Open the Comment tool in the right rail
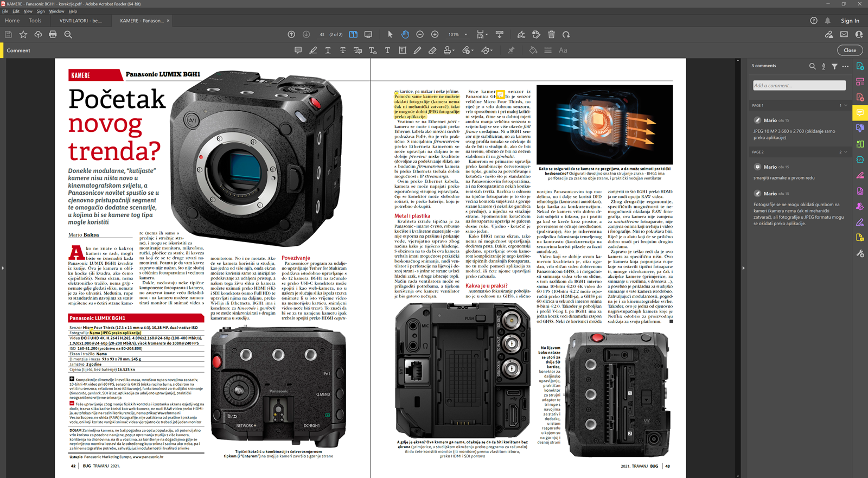The image size is (868, 478). tap(860, 113)
